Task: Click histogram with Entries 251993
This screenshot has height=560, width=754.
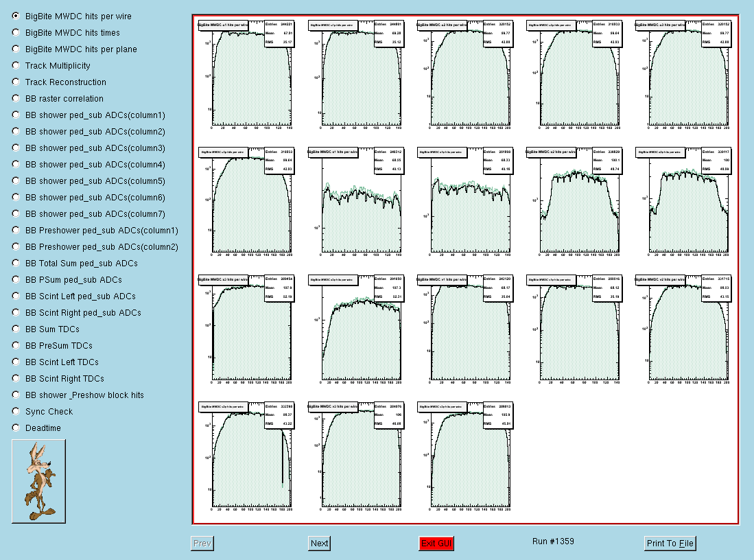Action: 464,202
